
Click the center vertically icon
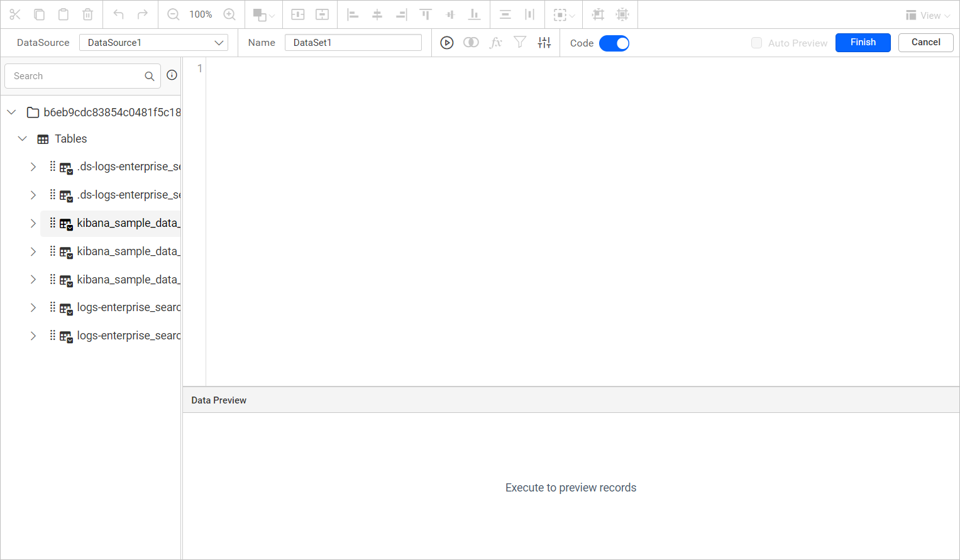[x=323, y=14]
